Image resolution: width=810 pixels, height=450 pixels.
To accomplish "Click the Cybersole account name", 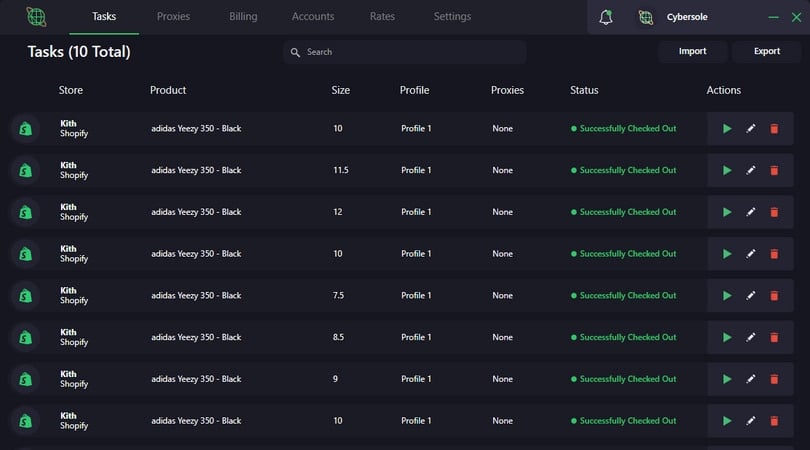I will [687, 17].
